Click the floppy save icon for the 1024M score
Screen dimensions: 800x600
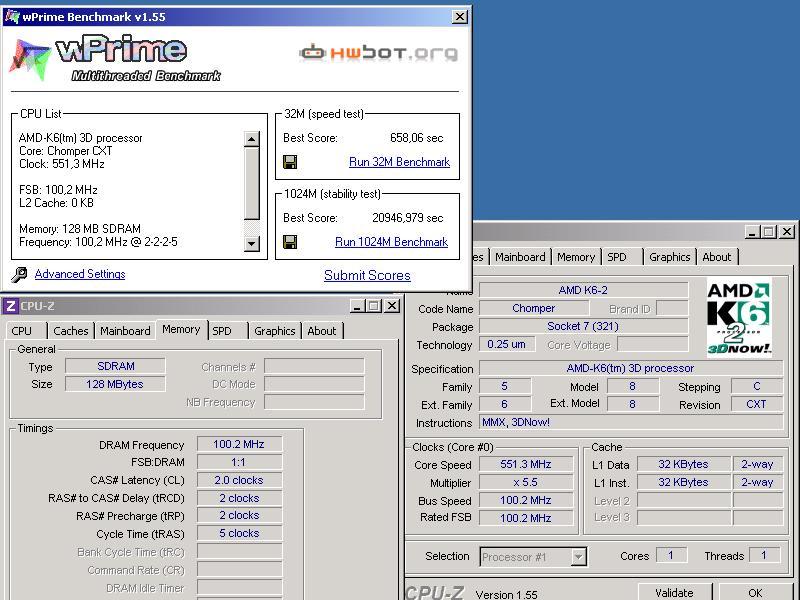pos(290,242)
